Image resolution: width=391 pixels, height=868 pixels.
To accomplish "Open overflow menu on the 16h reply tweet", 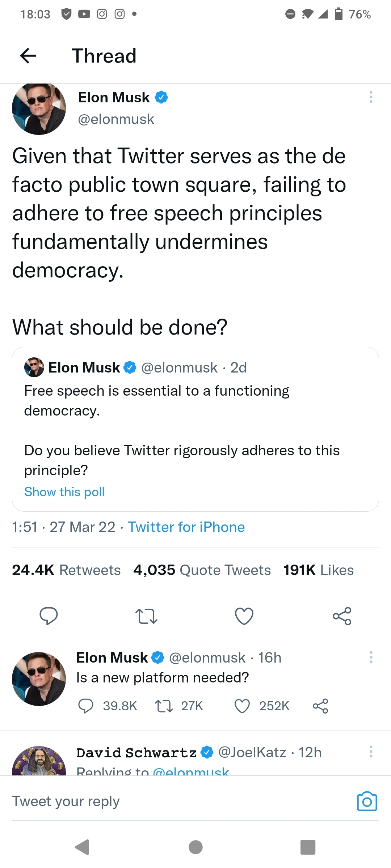I will 371,657.
